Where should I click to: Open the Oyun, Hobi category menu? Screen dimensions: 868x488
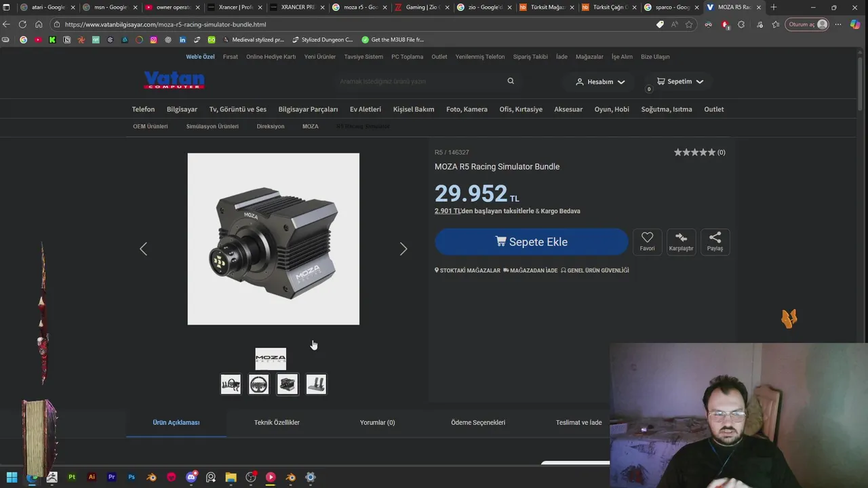[x=612, y=109]
